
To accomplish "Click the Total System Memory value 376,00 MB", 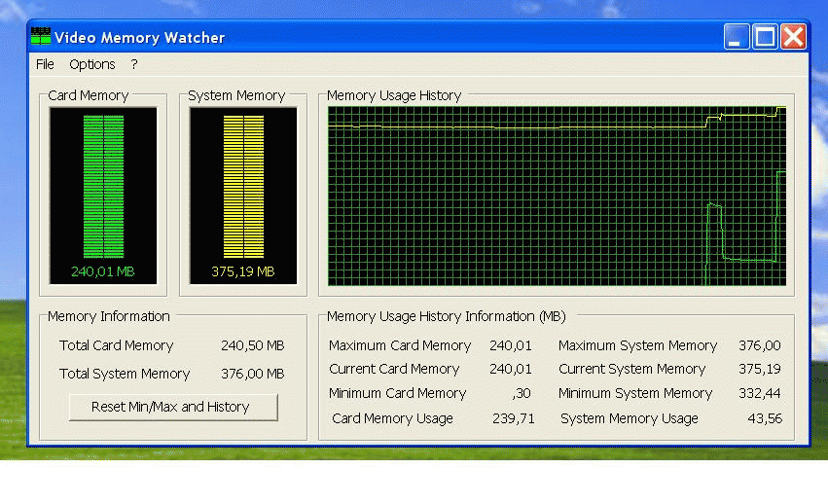I will click(253, 374).
